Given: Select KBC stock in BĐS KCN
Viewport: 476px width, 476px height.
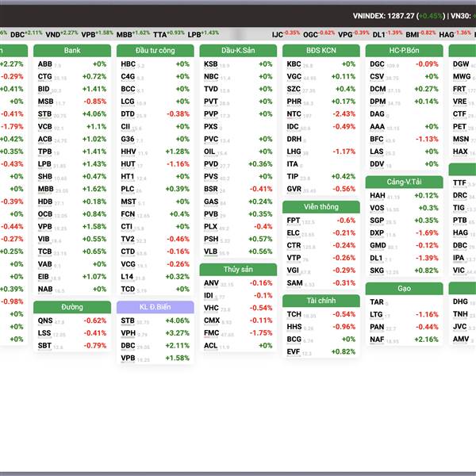Looking at the screenshot, I should pyautogui.click(x=321, y=64).
